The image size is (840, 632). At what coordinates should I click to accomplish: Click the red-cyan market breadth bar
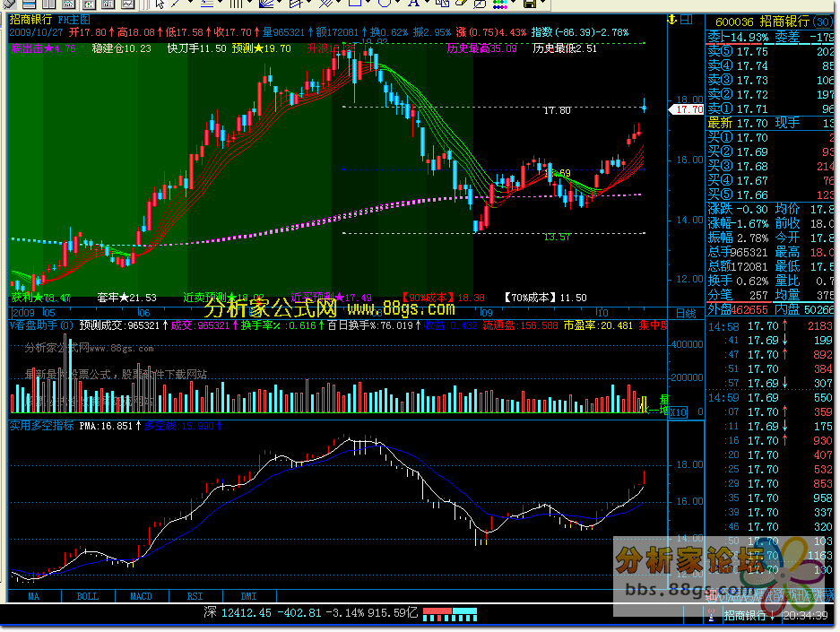pos(449,614)
